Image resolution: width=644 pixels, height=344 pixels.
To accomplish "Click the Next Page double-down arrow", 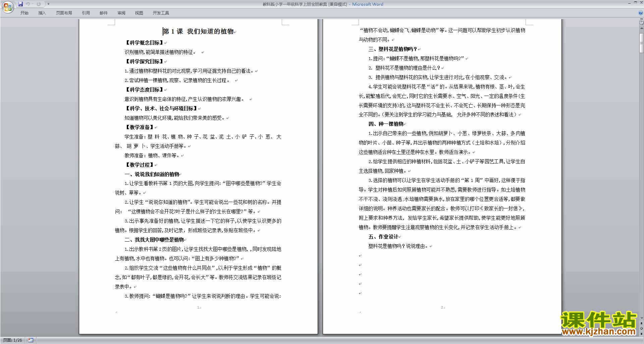I will pyautogui.click(x=642, y=334).
